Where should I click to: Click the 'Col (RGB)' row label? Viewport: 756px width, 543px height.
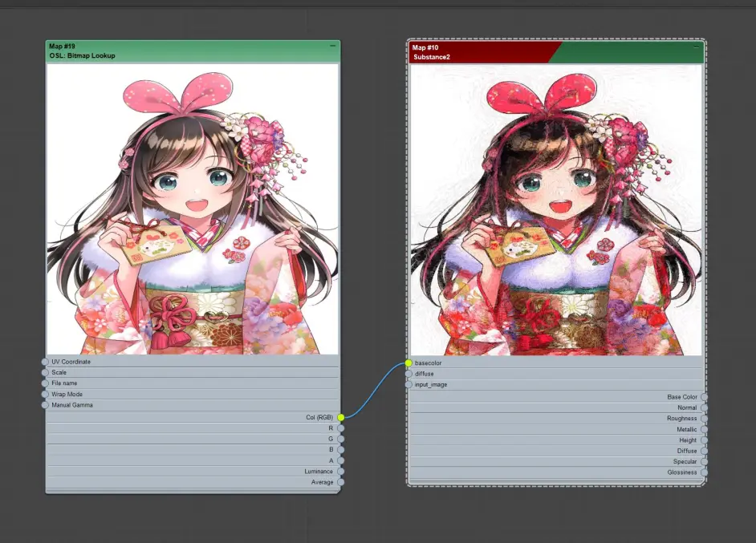(319, 417)
